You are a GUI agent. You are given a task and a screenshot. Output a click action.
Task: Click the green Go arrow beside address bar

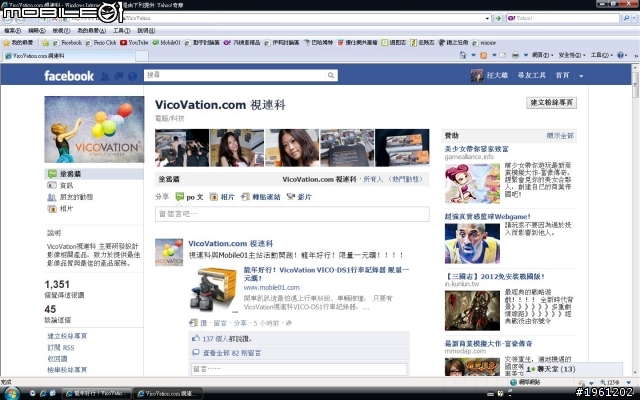498,18
